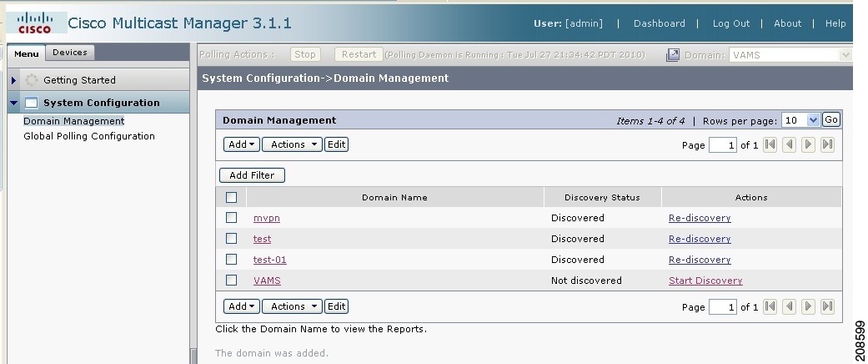
Task: Go to next page in bottom pager
Action: 808,306
